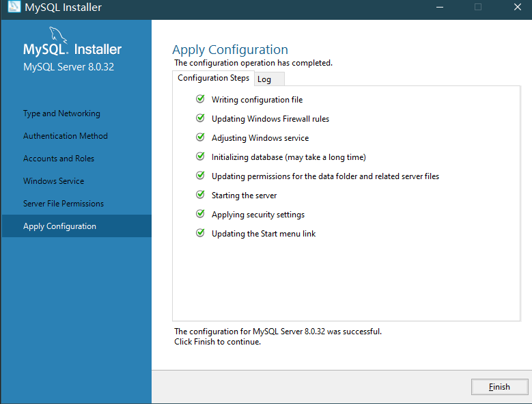532x404 pixels.
Task: Minimize the MySQL Installer window
Action: [440, 7]
